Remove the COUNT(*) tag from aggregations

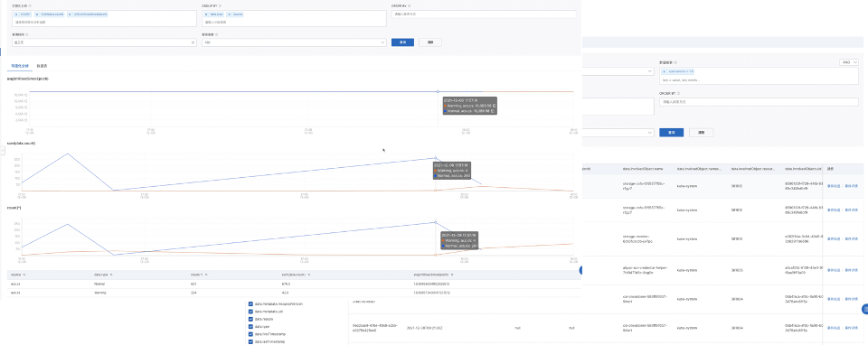16,14
